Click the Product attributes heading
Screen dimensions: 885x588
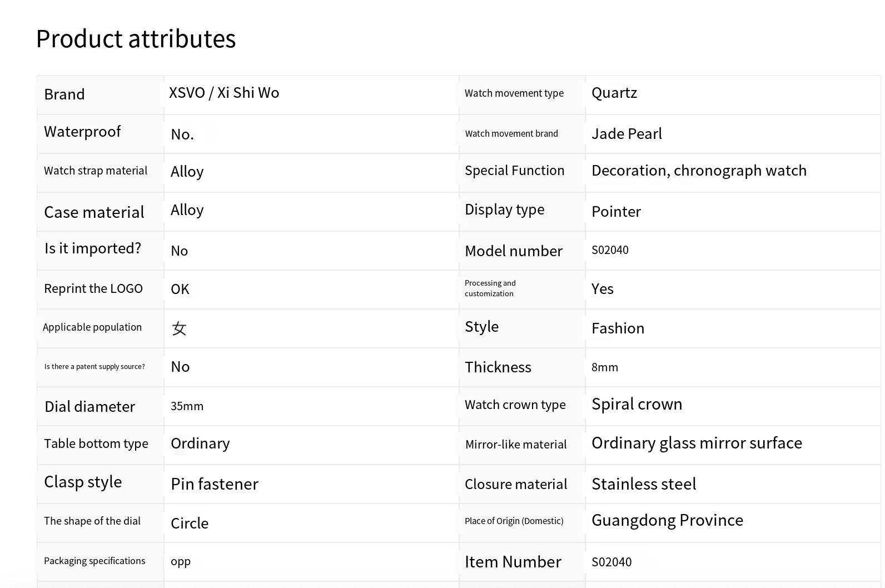point(136,39)
